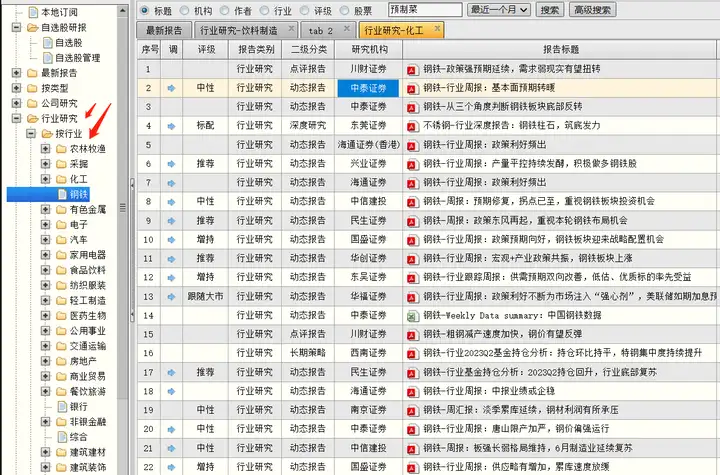This screenshot has width=720, height=475.
Task: Open PDF icon for 钢铁-行业周报:基本面预期转暖
Action: (x=412, y=89)
